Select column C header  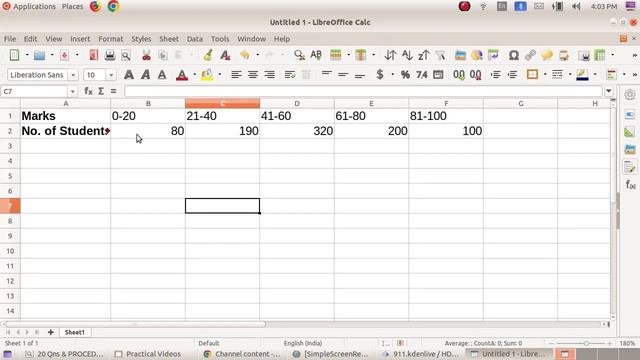tap(222, 104)
